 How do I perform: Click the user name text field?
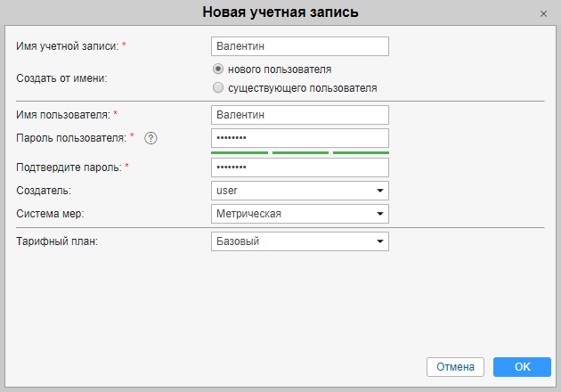point(300,115)
